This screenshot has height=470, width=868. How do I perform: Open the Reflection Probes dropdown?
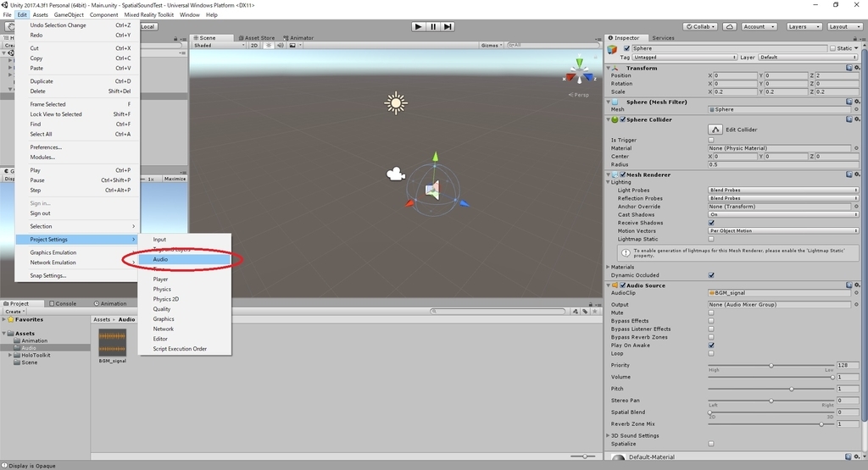(783, 198)
